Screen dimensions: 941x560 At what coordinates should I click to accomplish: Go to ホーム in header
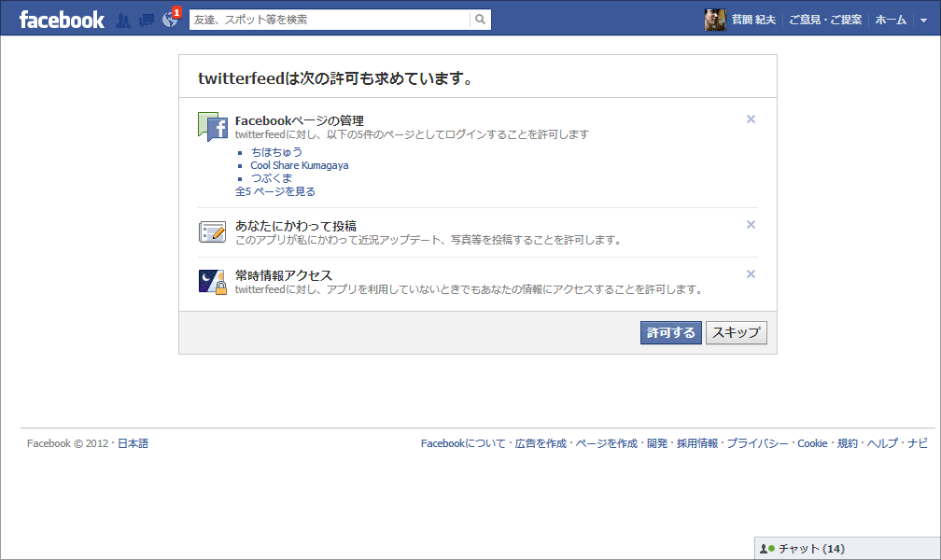891,20
